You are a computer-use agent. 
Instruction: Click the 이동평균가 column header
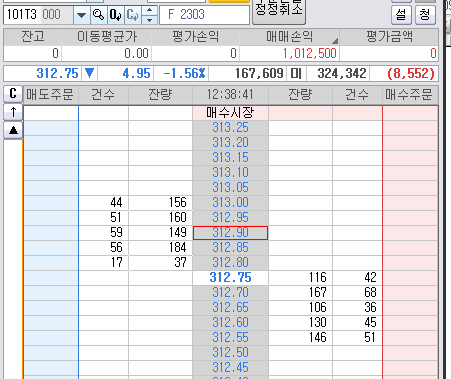coord(107,37)
